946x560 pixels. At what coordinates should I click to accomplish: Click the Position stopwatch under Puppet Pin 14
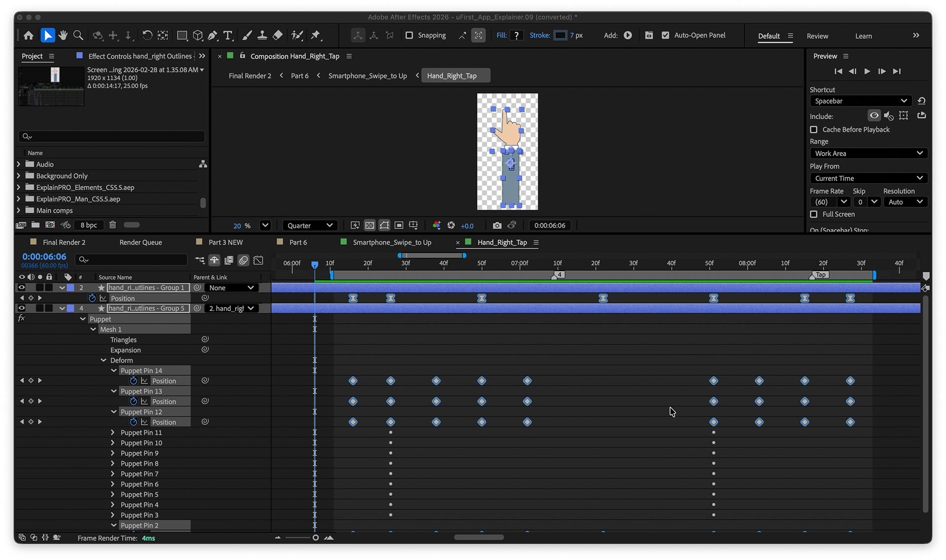133,381
